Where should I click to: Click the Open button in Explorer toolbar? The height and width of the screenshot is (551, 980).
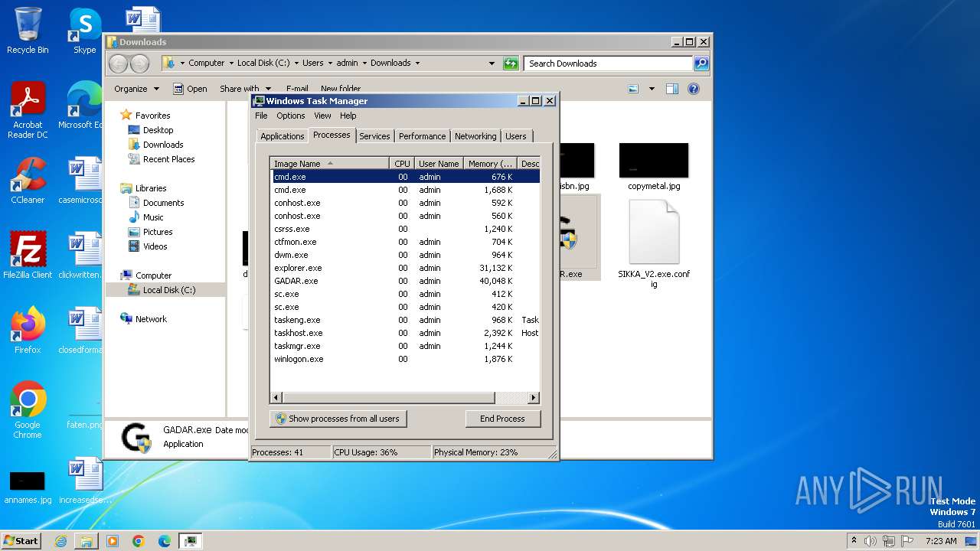pos(190,89)
